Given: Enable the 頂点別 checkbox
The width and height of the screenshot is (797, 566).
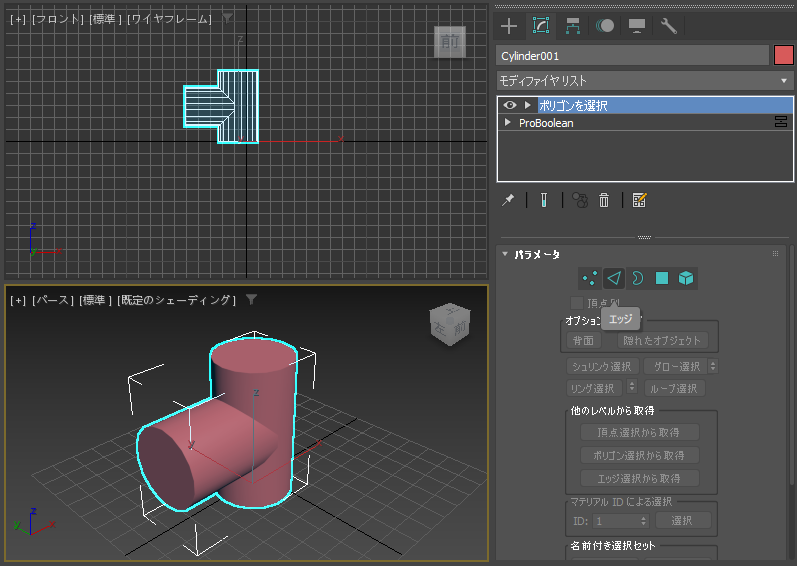Looking at the screenshot, I should 576,303.
